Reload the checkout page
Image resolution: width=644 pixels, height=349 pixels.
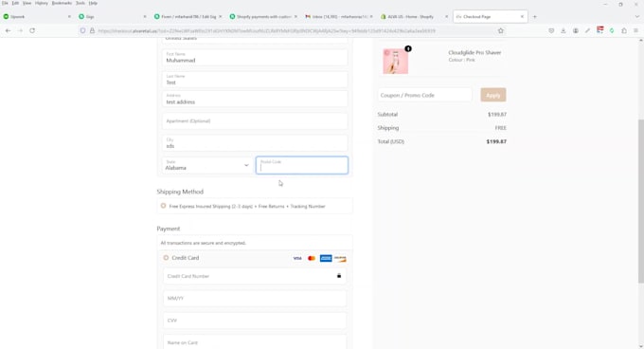click(x=32, y=31)
